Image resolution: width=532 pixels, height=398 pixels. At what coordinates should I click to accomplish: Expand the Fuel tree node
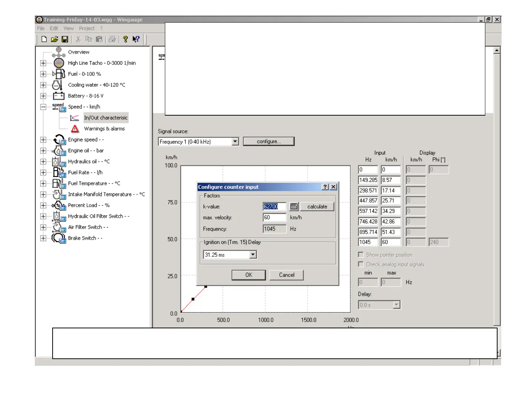pos(43,74)
